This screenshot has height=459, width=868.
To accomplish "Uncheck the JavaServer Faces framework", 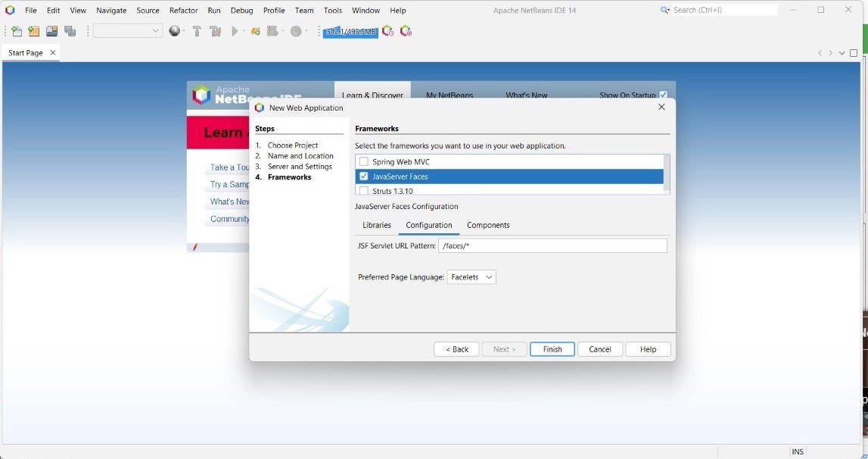I will pos(364,176).
